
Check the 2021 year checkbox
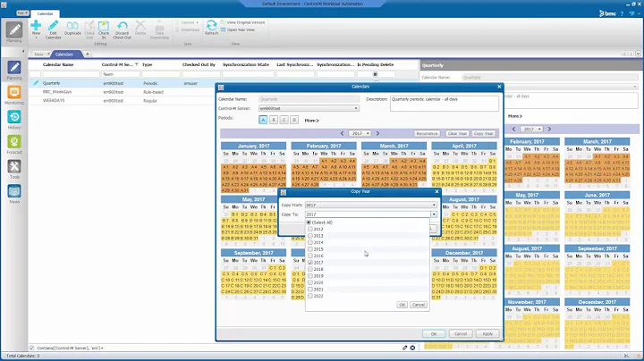[x=310, y=289]
